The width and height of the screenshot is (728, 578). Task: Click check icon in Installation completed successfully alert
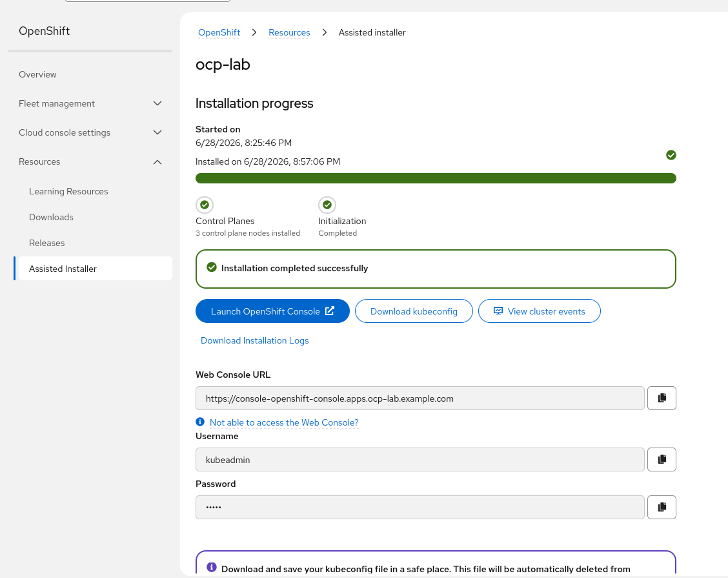(212, 267)
